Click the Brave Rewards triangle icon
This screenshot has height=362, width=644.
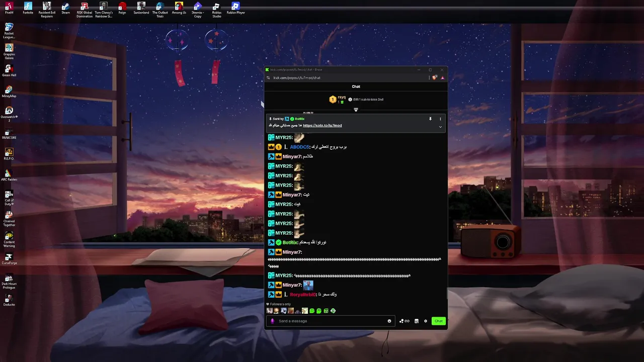pyautogui.click(x=442, y=77)
